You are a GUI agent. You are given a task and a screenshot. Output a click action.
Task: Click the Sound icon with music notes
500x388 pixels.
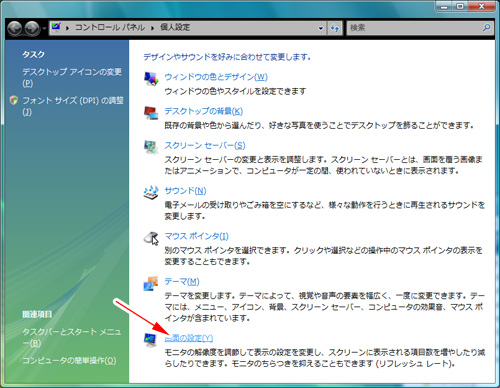click(x=151, y=192)
